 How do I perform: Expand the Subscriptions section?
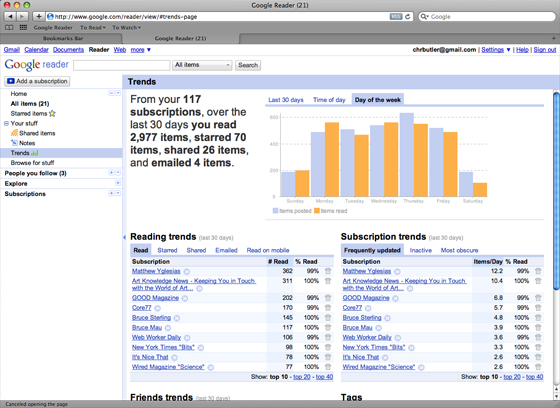pyautogui.click(x=111, y=193)
